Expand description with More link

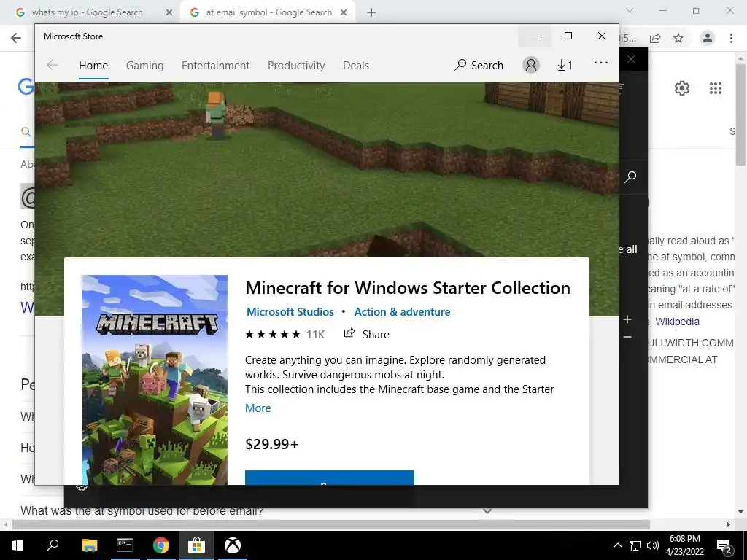258,408
